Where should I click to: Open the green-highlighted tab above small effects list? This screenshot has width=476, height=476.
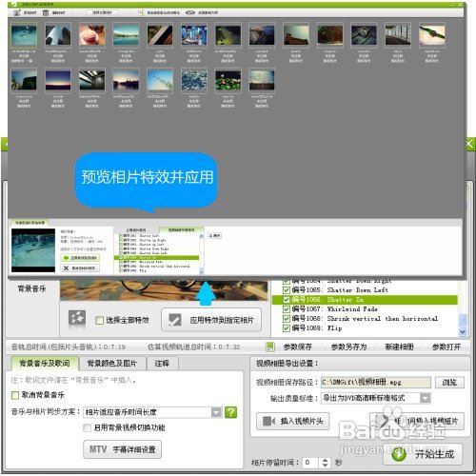tap(181, 229)
